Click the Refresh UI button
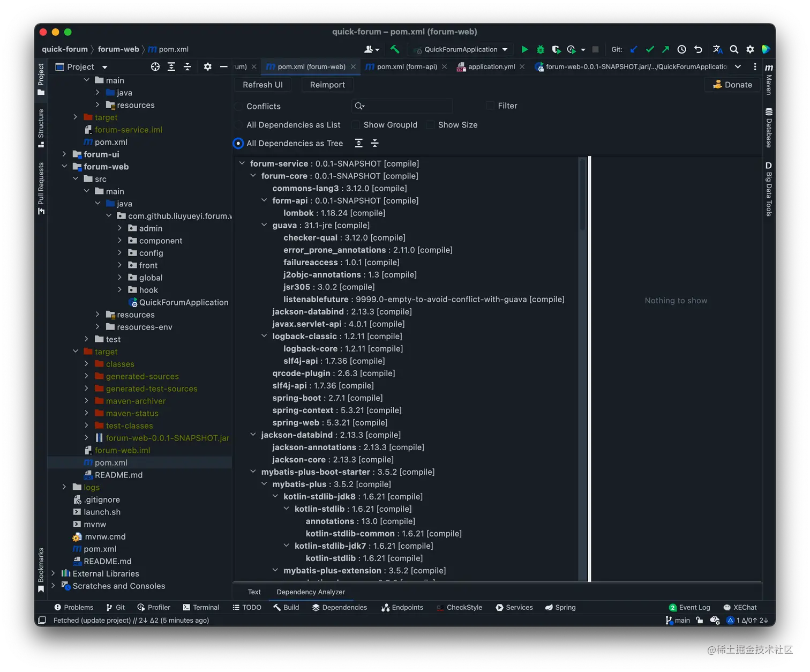The height and width of the screenshot is (672, 810). 262,85
